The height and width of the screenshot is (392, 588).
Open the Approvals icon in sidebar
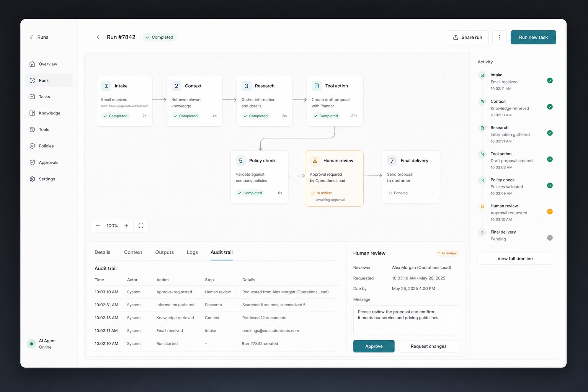click(x=32, y=162)
